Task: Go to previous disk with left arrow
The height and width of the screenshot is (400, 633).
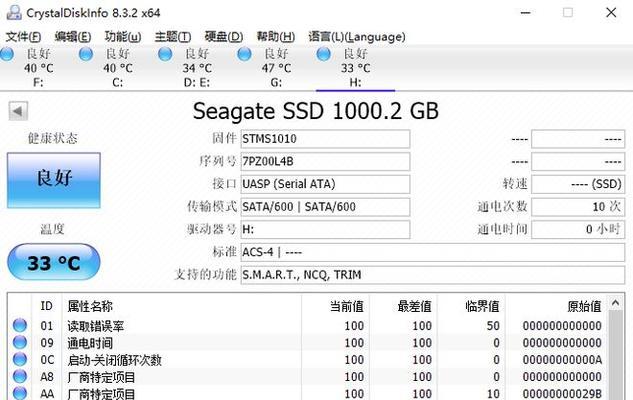Action: pyautogui.click(x=18, y=111)
